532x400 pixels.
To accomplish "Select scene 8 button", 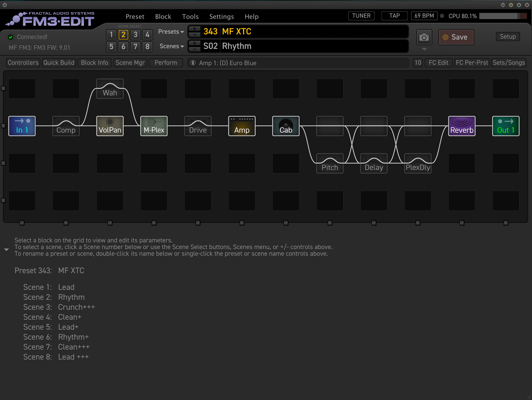I will click(x=148, y=47).
